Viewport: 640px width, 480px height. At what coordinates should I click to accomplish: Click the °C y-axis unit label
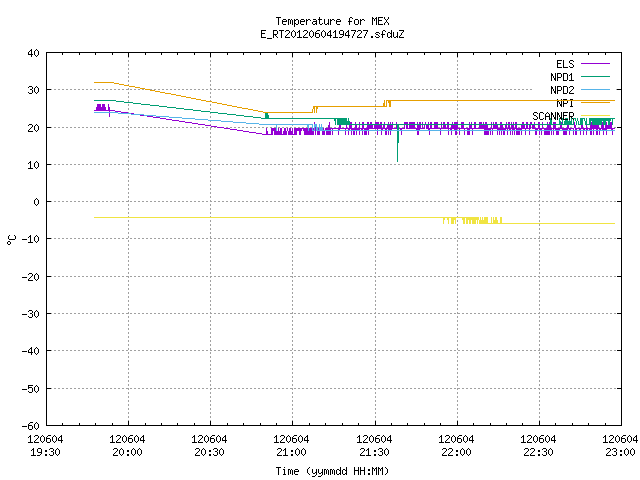(11, 240)
